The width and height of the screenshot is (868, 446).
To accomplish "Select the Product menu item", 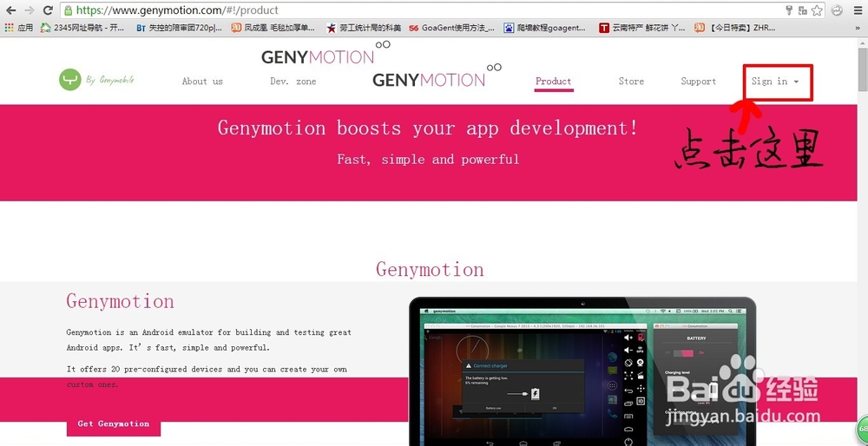I will tap(554, 82).
